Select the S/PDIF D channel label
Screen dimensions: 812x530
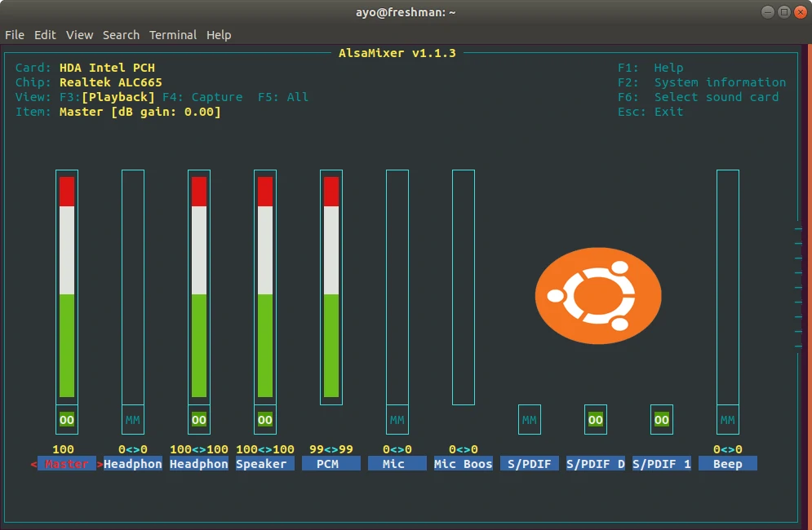596,464
